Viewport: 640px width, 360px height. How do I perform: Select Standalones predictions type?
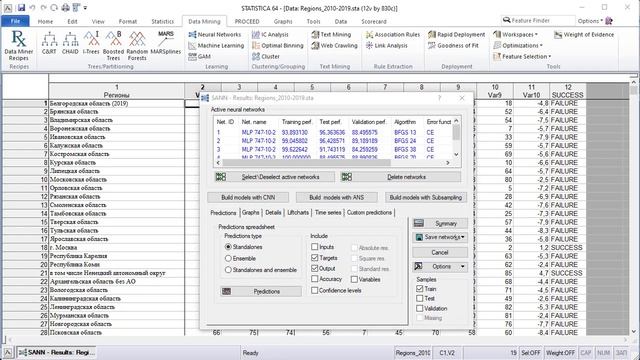coord(244,247)
